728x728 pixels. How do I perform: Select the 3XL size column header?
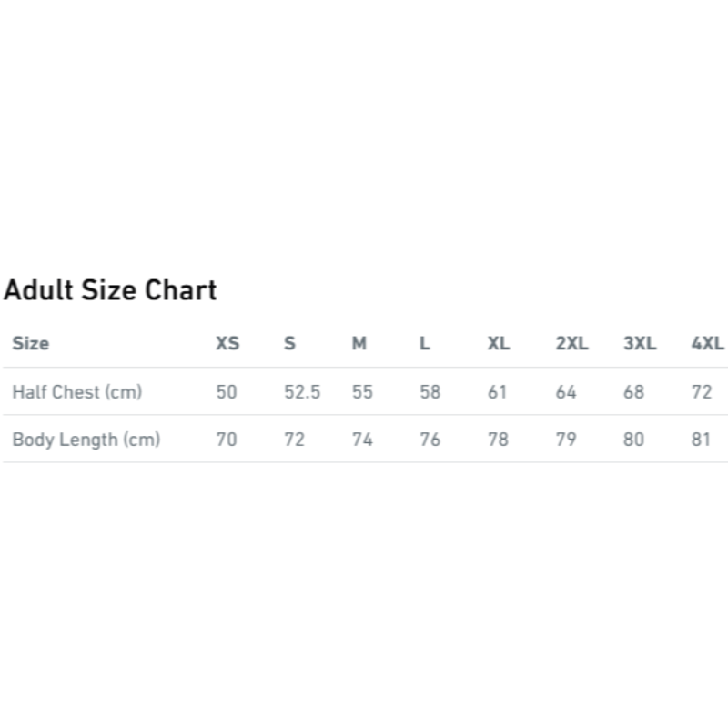tap(640, 344)
